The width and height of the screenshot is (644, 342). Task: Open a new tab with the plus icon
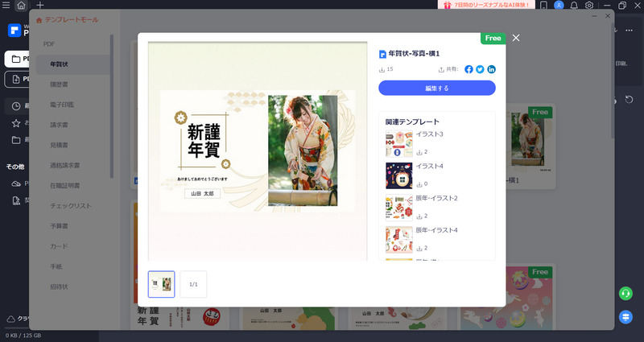(x=39, y=6)
